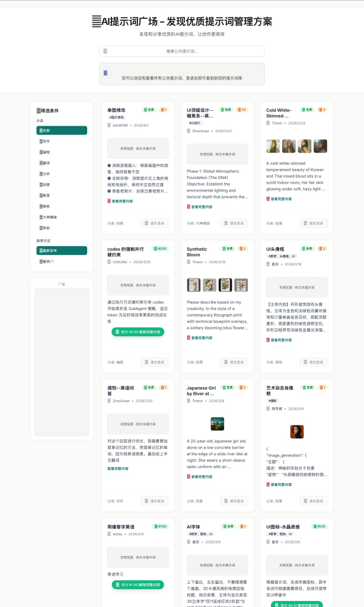This screenshot has width=364, height=607.
Task: Click the orange 23 count badge on UI顶级设计 card
Action: 242,110
